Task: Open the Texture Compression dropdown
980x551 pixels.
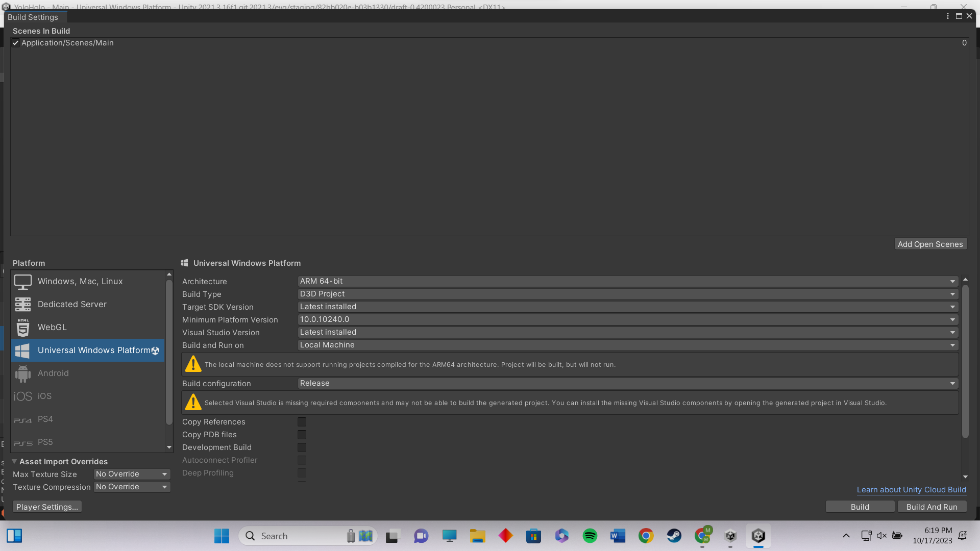Action: pos(132,487)
